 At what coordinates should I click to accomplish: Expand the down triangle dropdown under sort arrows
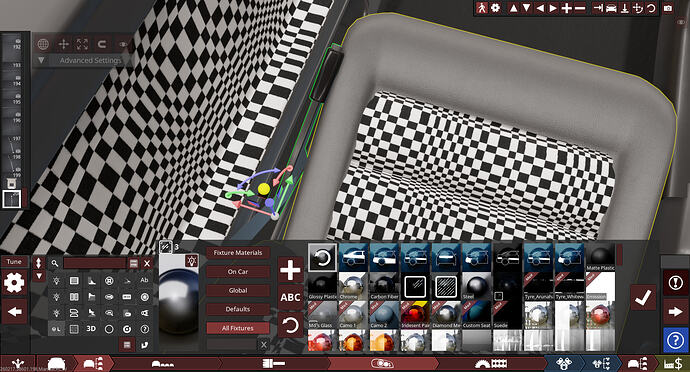click(x=39, y=276)
